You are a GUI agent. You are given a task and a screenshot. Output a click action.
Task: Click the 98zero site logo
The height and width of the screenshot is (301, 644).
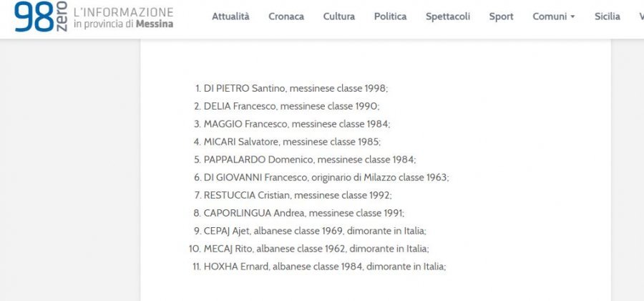tap(39, 17)
